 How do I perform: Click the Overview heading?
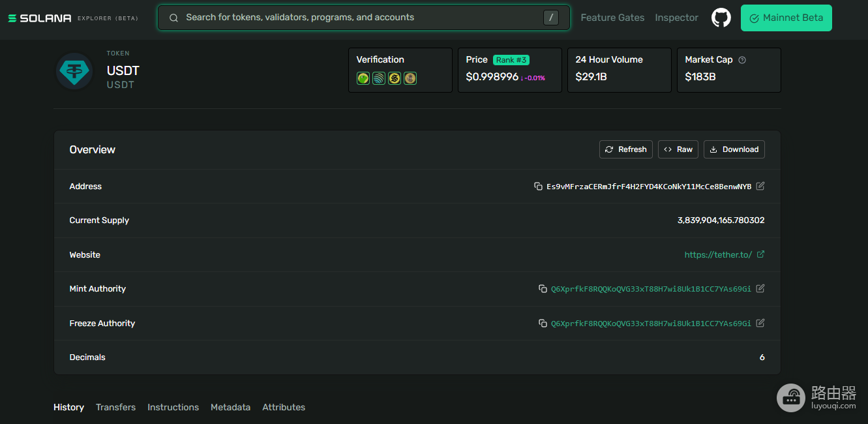point(92,149)
